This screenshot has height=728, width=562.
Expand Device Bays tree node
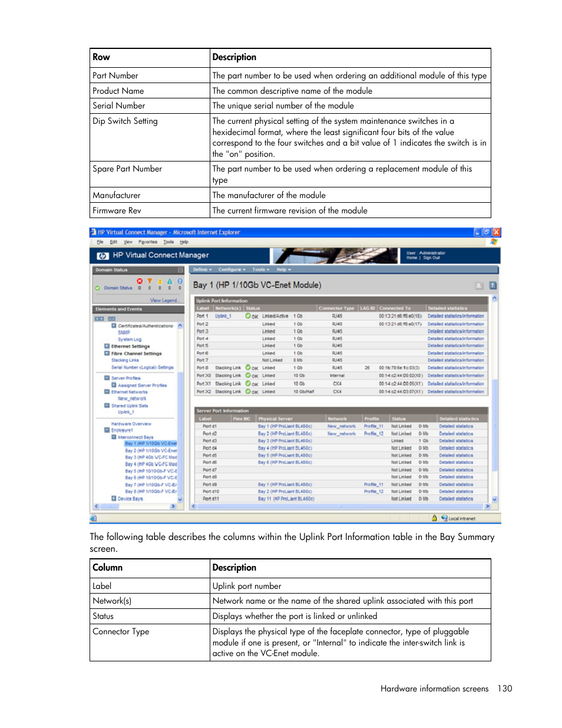coord(114,499)
